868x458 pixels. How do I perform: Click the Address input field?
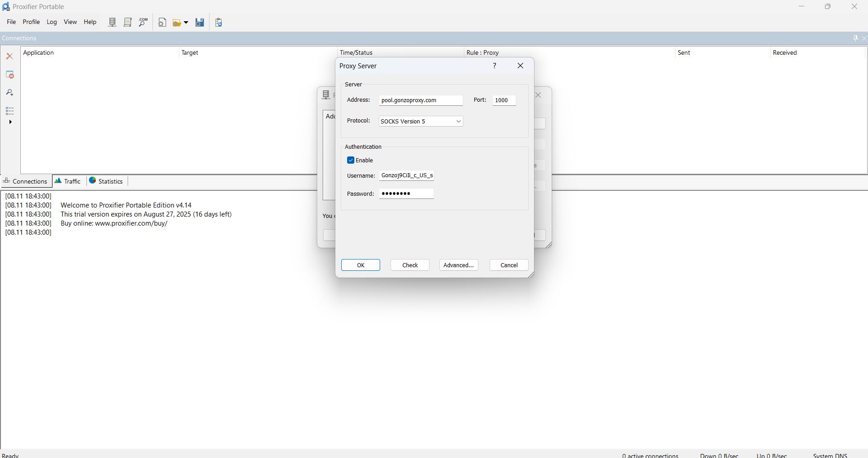pos(421,100)
